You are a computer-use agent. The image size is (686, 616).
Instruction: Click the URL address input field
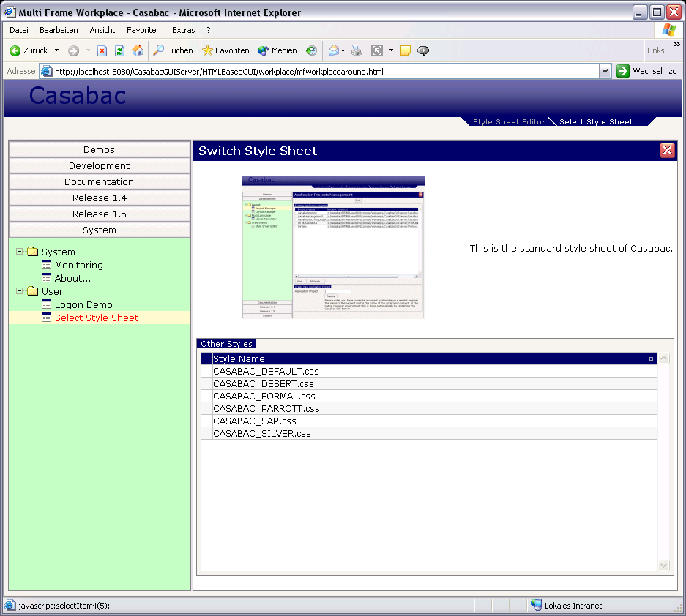(x=322, y=72)
